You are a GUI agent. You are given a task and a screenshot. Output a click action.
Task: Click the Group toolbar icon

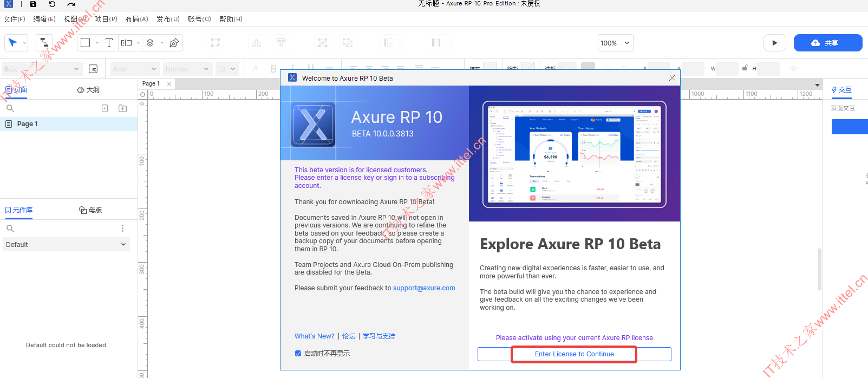tap(323, 43)
